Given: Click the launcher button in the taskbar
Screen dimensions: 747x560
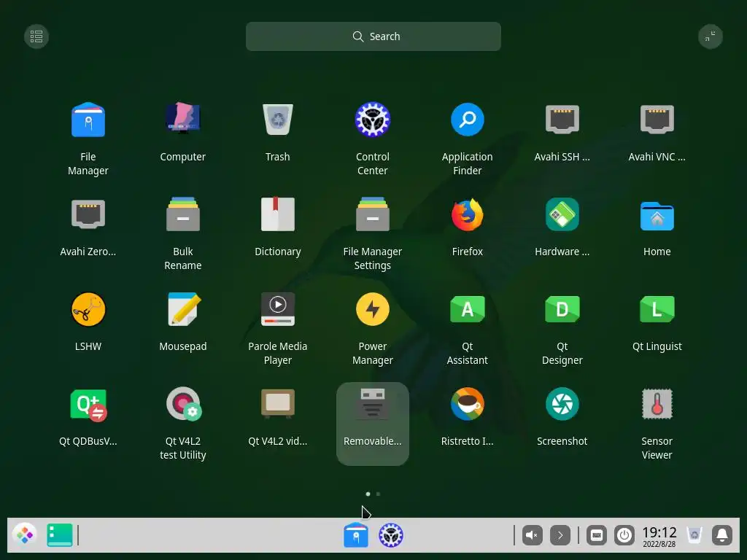Looking at the screenshot, I should [x=24, y=535].
